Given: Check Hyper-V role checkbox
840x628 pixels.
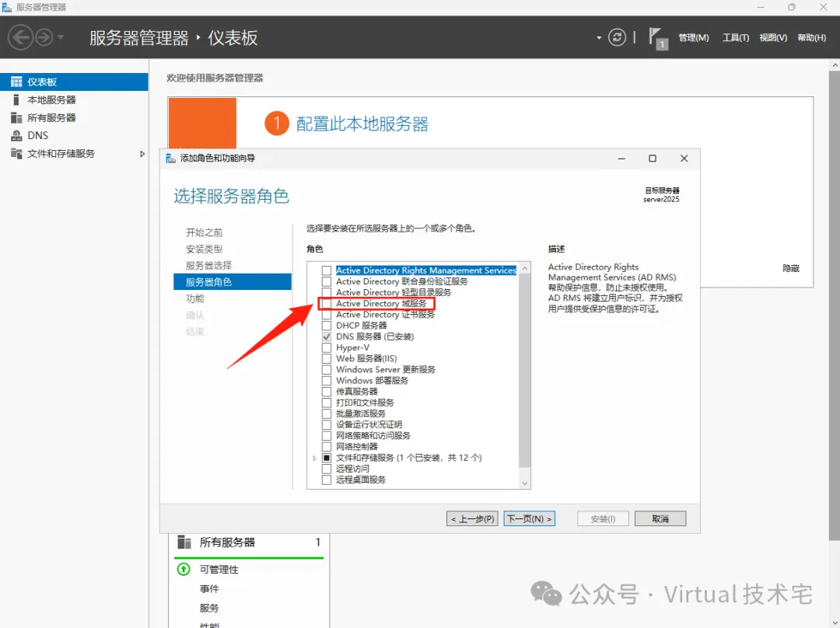Looking at the screenshot, I should coord(326,347).
